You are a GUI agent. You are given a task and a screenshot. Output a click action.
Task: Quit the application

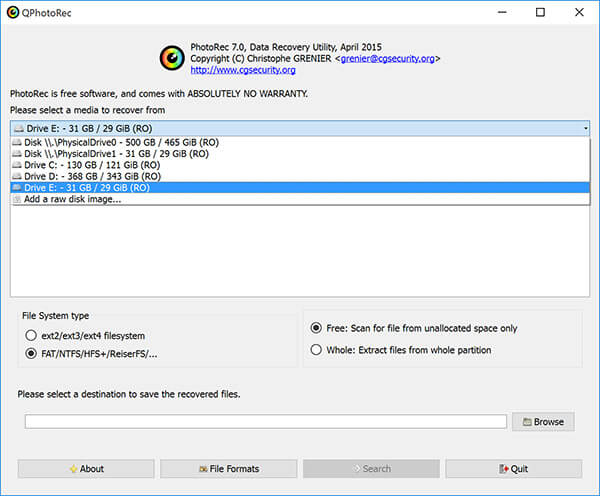514,469
